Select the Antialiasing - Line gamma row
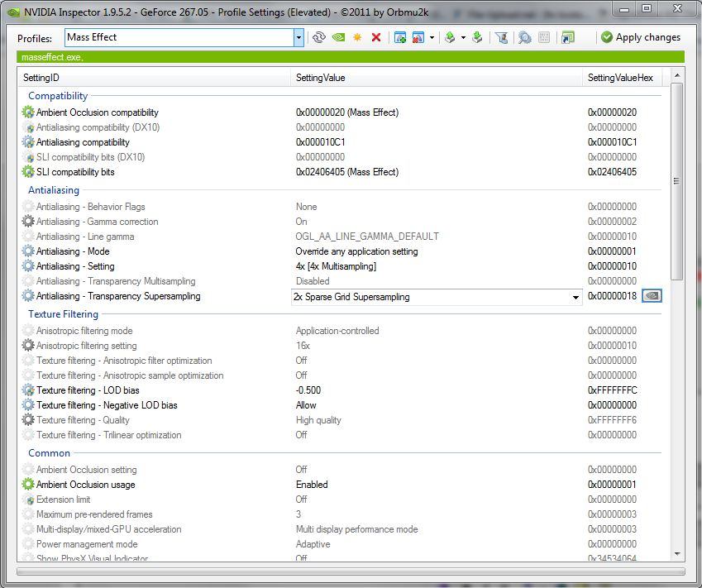702x588 pixels. (x=341, y=236)
